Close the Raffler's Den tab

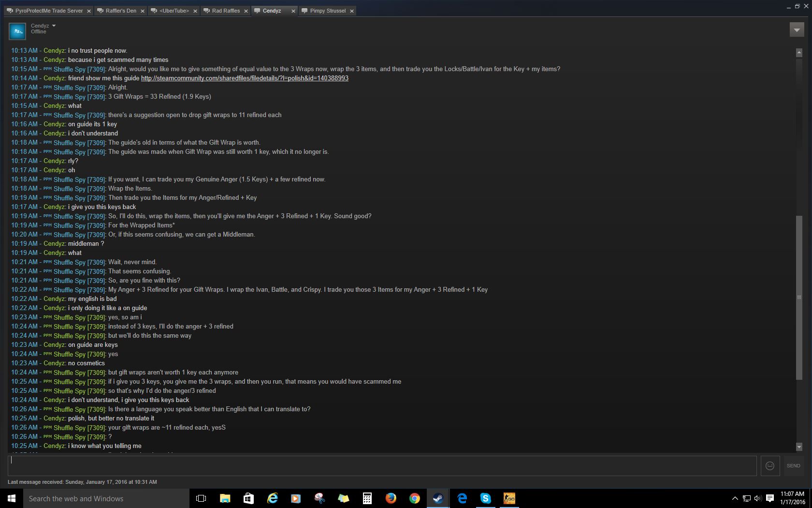143,11
